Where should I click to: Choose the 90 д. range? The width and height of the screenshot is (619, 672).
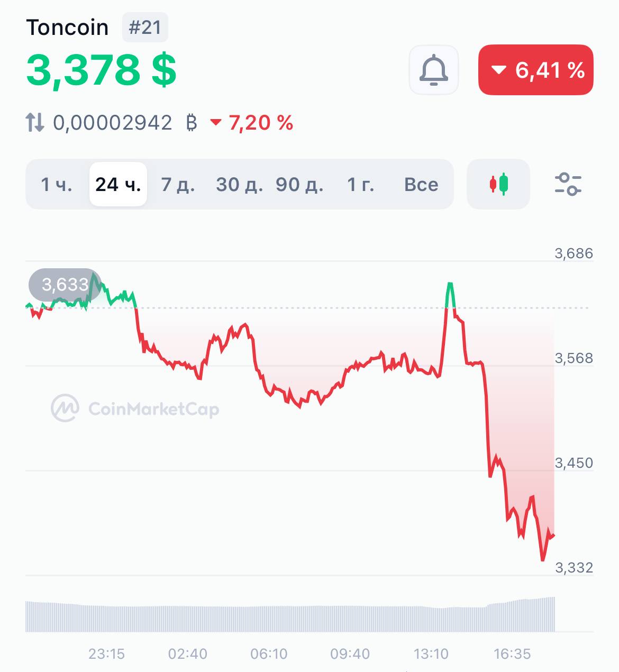(x=299, y=184)
